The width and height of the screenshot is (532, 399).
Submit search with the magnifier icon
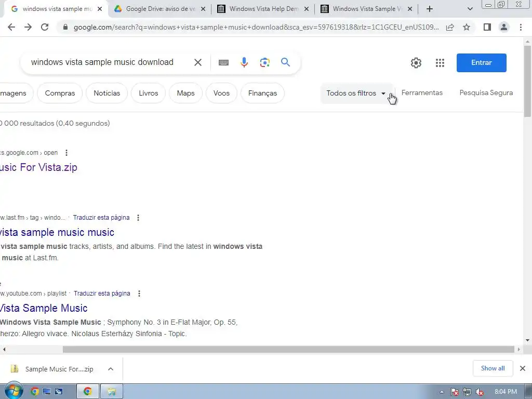pos(285,62)
